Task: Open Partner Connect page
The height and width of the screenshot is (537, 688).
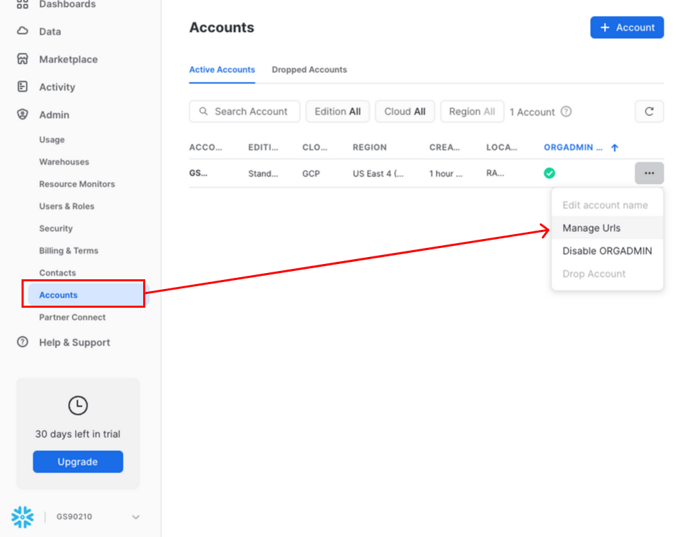Action: pyautogui.click(x=72, y=317)
